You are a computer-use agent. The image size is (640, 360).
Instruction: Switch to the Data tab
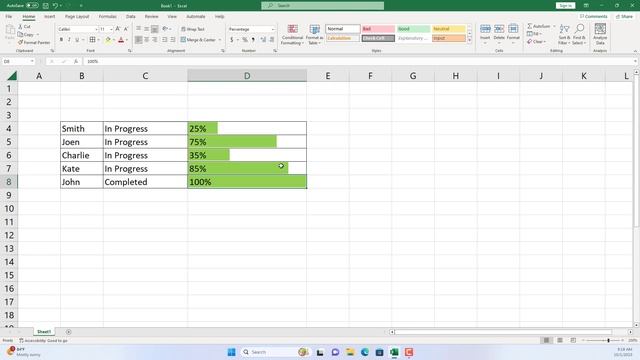[131, 16]
